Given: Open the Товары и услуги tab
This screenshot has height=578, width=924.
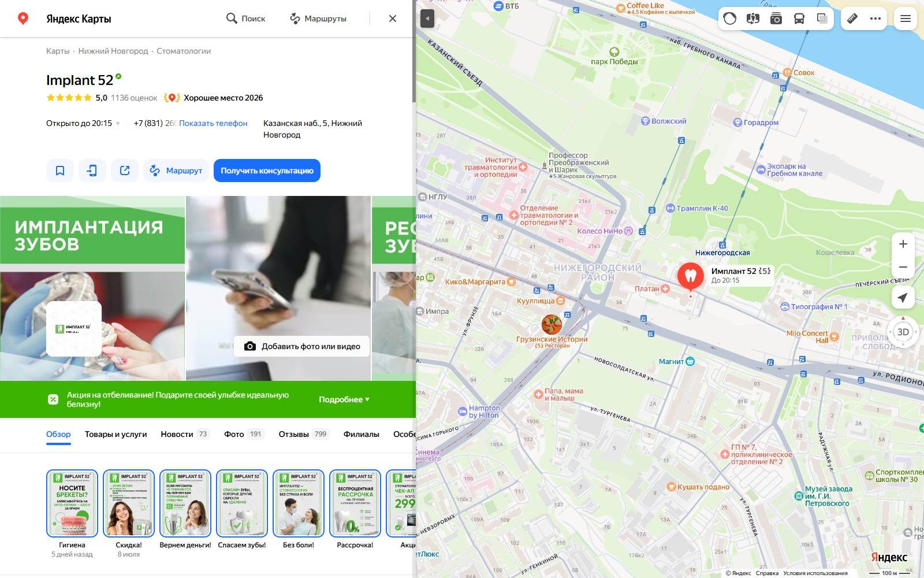Looking at the screenshot, I should click(115, 434).
